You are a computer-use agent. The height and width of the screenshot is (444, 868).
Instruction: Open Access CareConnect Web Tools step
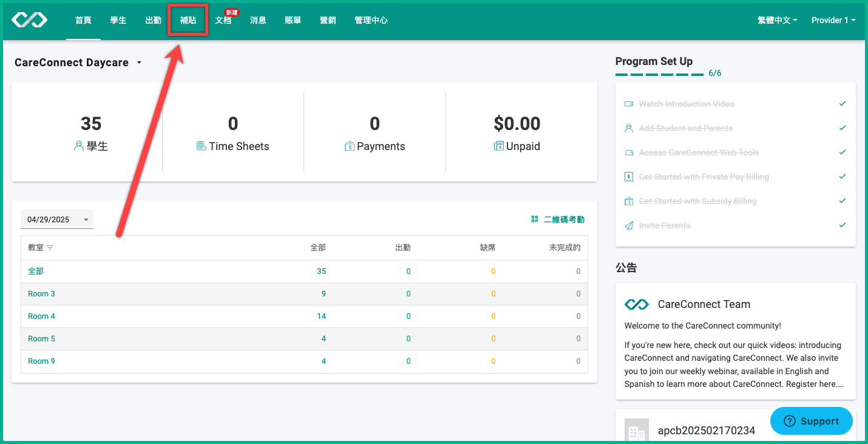coord(699,152)
